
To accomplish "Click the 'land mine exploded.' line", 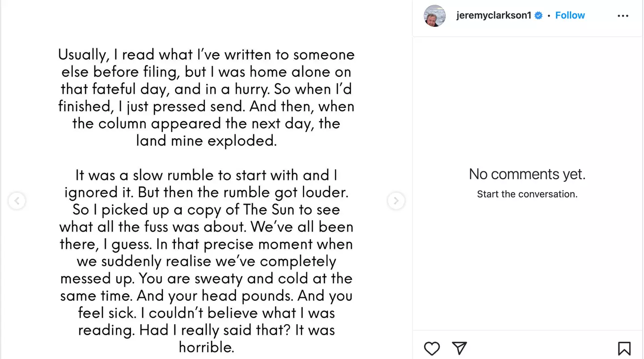I will tap(206, 141).
